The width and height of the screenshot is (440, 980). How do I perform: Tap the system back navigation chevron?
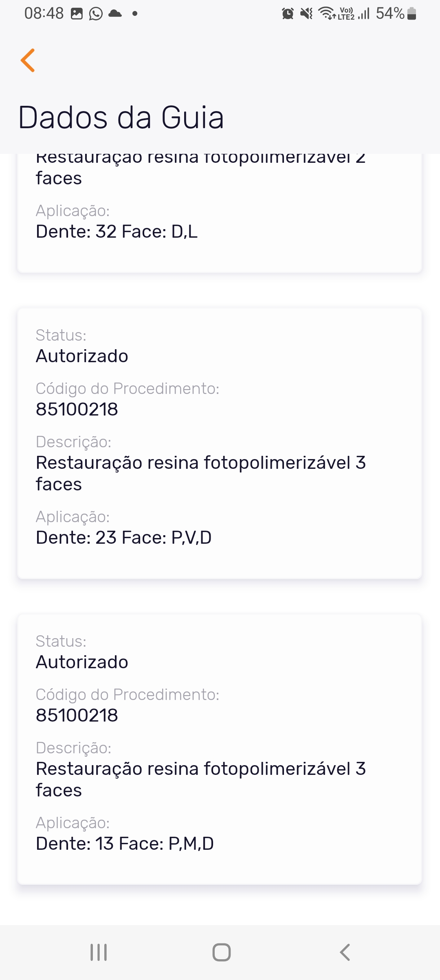(345, 952)
